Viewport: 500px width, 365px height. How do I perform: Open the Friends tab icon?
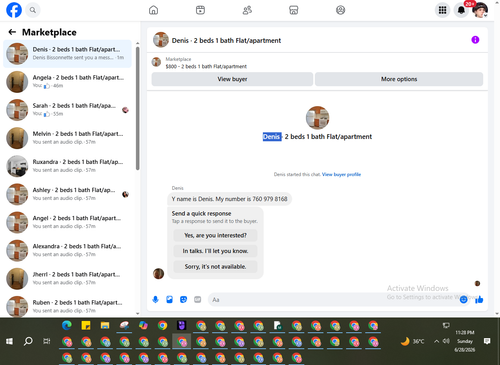[247, 10]
